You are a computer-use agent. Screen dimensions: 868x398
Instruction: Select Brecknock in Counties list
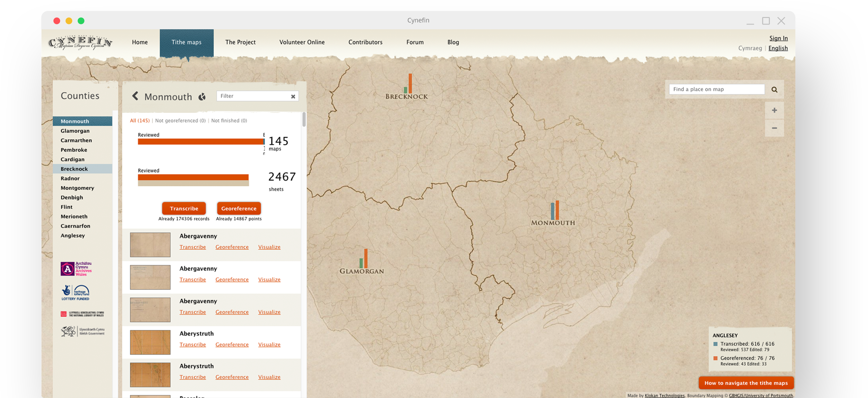(83, 169)
